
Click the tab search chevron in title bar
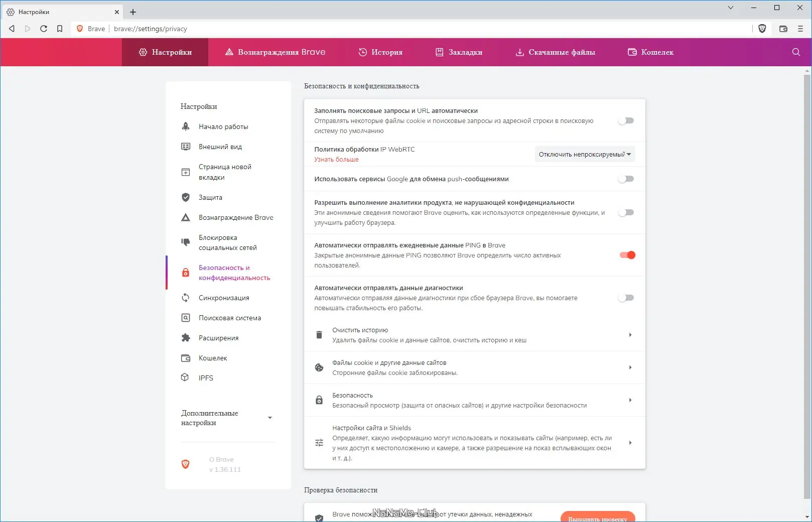pos(731,8)
